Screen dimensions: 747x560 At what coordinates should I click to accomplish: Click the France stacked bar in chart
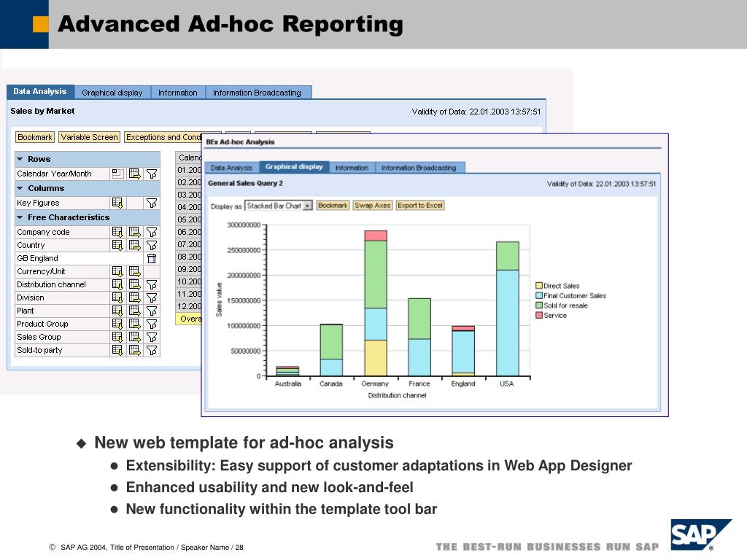pyautogui.click(x=419, y=337)
